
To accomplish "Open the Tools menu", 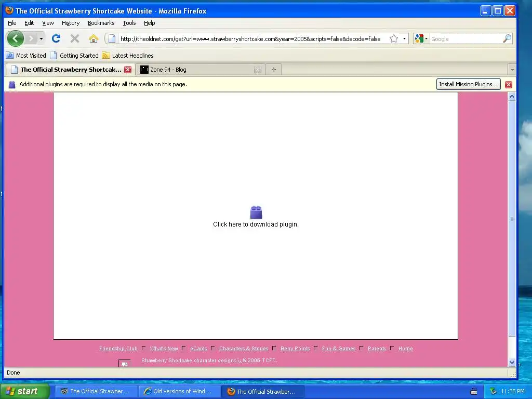I will point(129,23).
